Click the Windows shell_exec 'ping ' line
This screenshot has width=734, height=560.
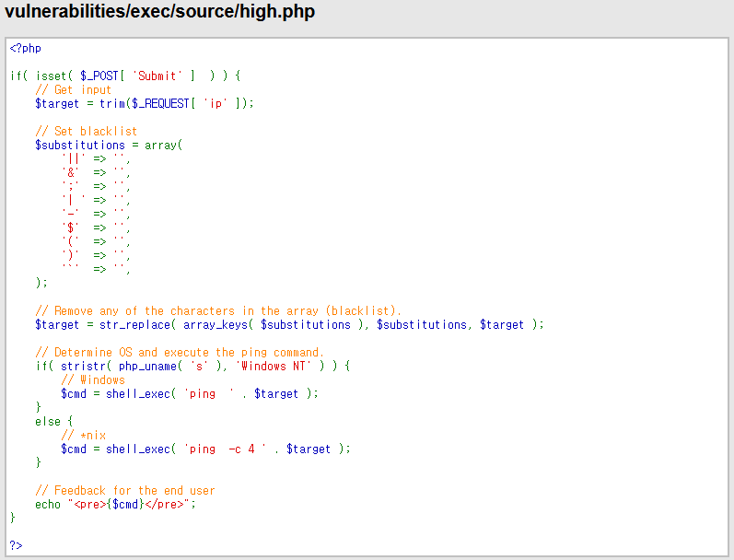click(190, 394)
